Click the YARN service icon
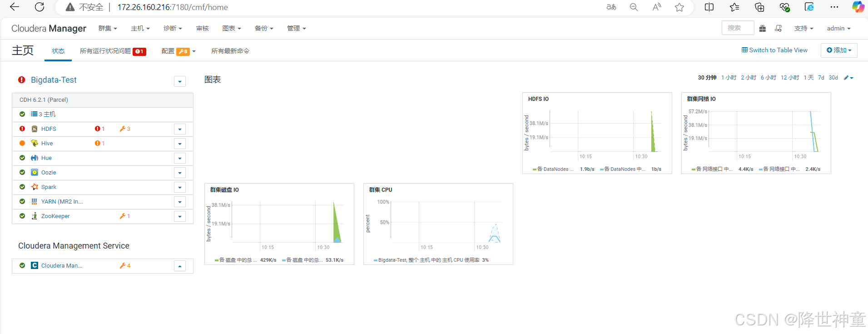The image size is (868, 334). tap(35, 201)
